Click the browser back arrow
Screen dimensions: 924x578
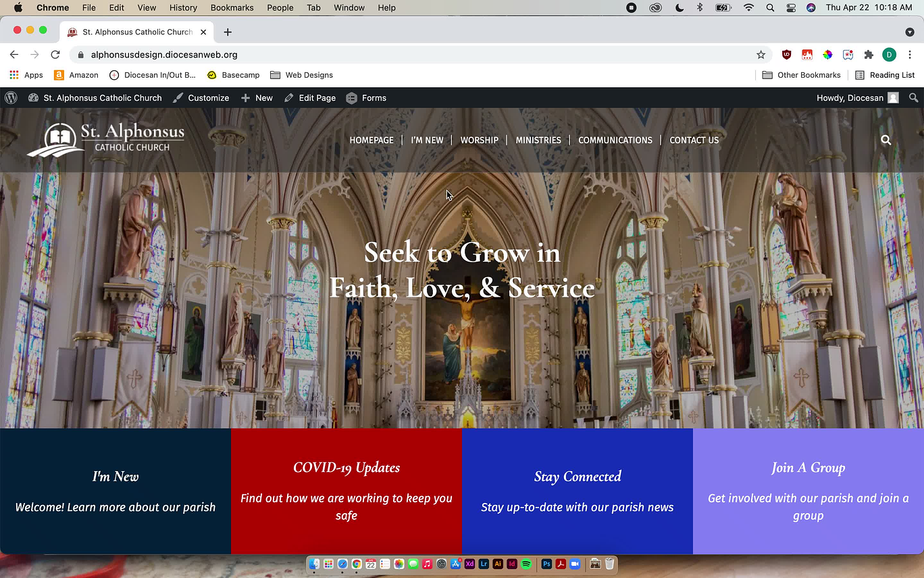pos(14,55)
